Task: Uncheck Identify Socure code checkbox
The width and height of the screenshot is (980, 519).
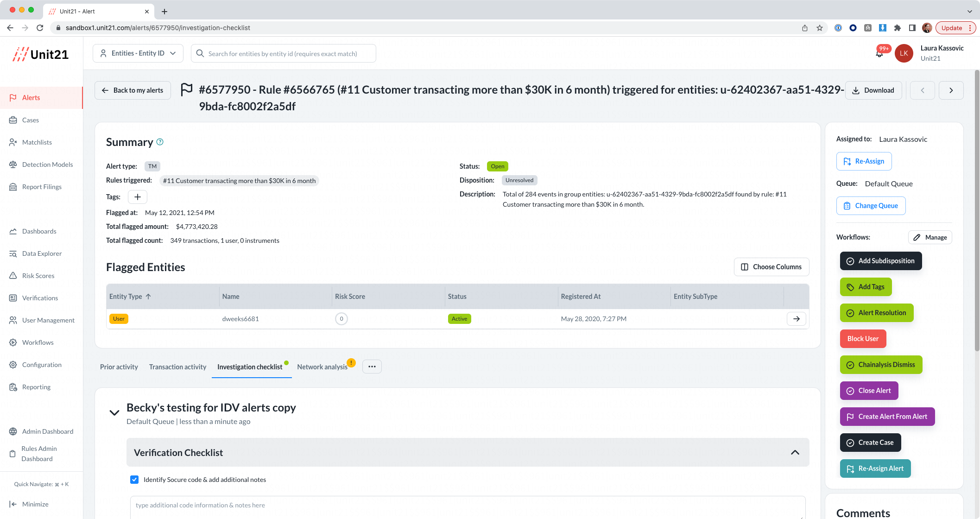Action: point(134,480)
